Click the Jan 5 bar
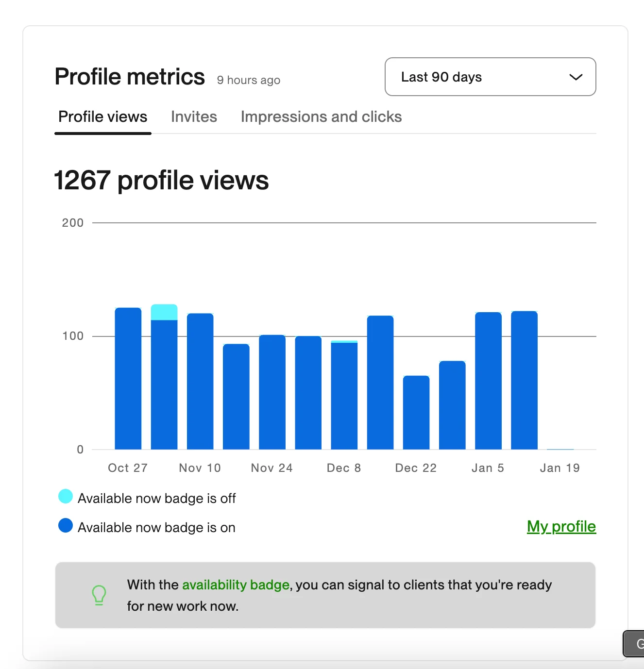644x669 pixels. point(488,381)
